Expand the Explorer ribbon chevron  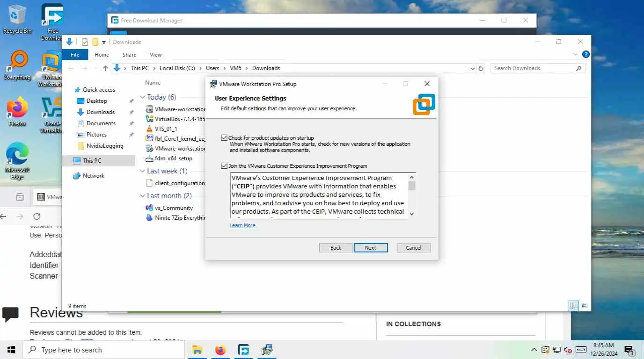[x=576, y=55]
